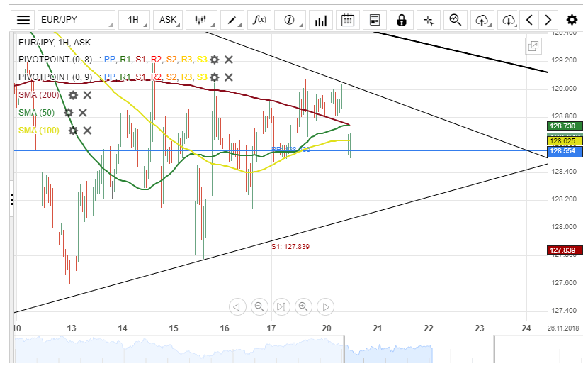Image resolution: width=588 pixels, height=371 pixels.
Task: Click the yellow 128.625 price tag
Action: point(565,141)
